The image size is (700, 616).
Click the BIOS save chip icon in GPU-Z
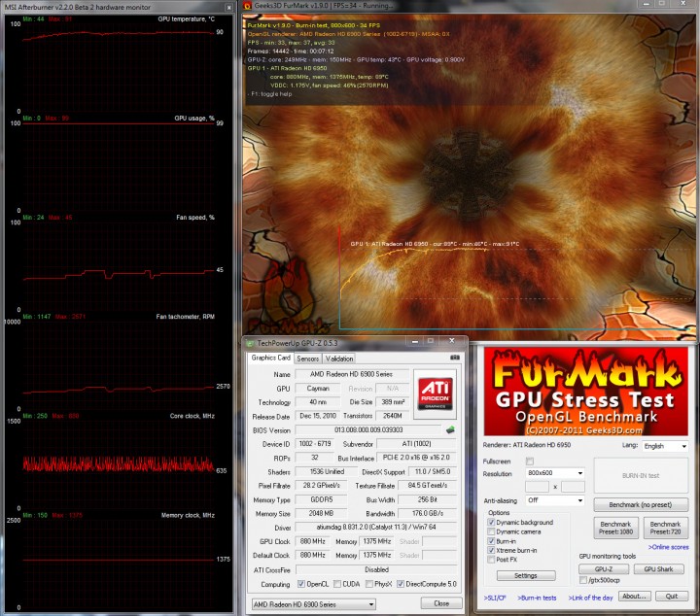450,429
